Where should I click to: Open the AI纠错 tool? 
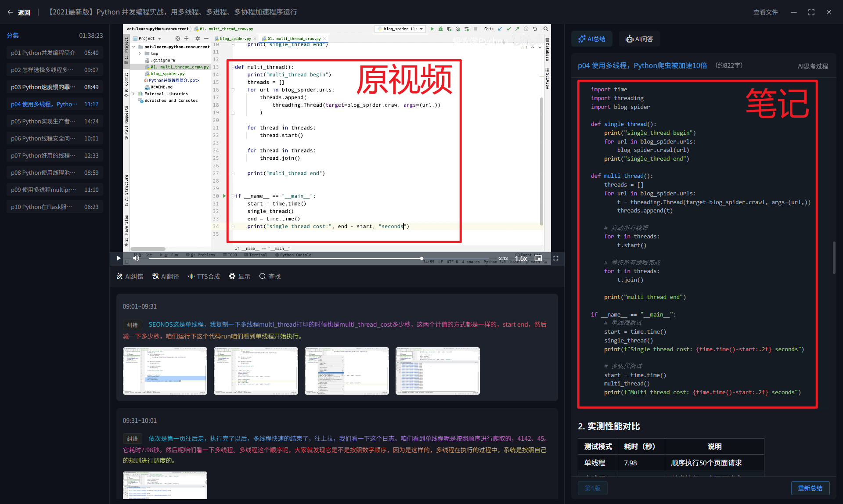point(130,276)
